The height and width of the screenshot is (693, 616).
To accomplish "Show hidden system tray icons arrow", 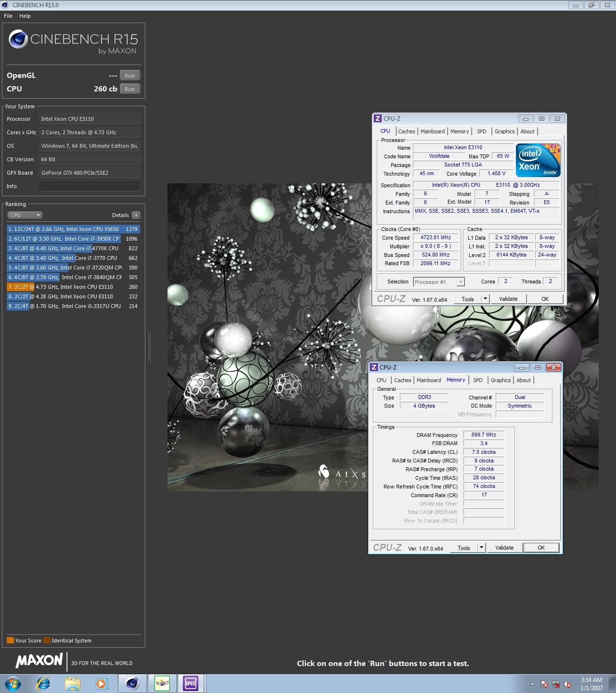I will pyautogui.click(x=532, y=684).
